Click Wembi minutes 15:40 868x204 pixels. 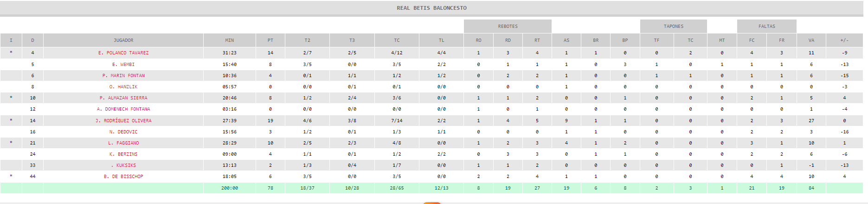[x=230, y=65]
